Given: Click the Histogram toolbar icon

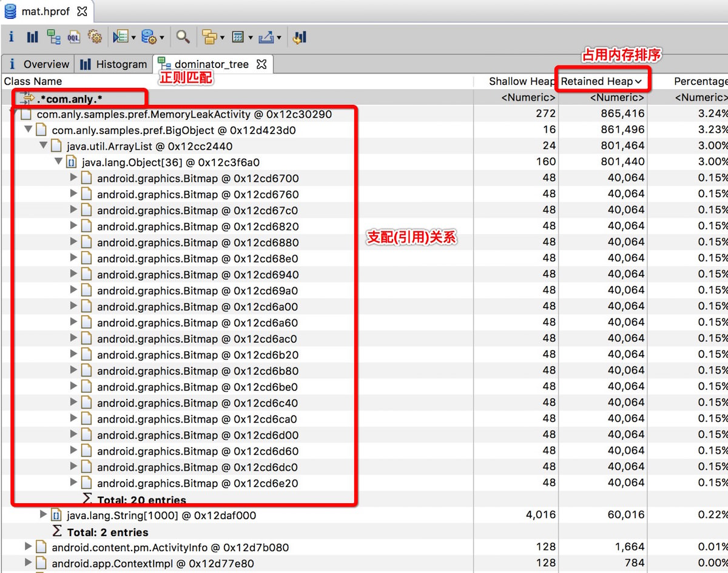Looking at the screenshot, I should pos(33,37).
